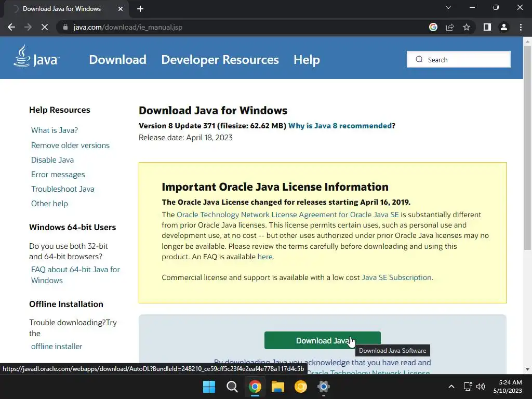Open a new tab with the plus button
Image resolution: width=532 pixels, height=399 pixels.
click(140, 9)
